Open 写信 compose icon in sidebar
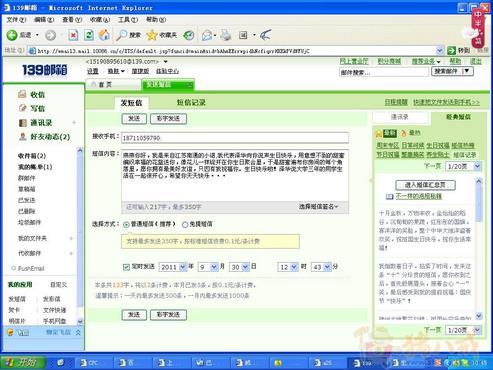This screenshot has height=370, width=493. (x=22, y=108)
